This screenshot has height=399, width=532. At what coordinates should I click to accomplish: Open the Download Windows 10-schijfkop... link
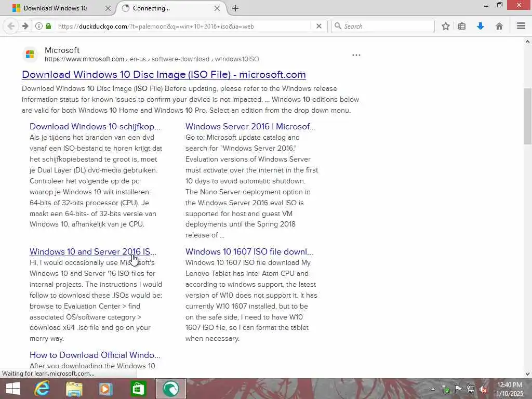pyautogui.click(x=95, y=127)
